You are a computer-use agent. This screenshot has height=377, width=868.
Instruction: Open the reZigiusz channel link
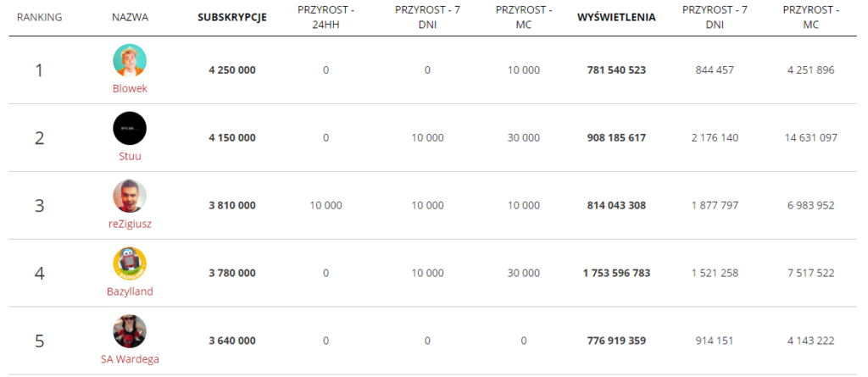click(x=130, y=224)
